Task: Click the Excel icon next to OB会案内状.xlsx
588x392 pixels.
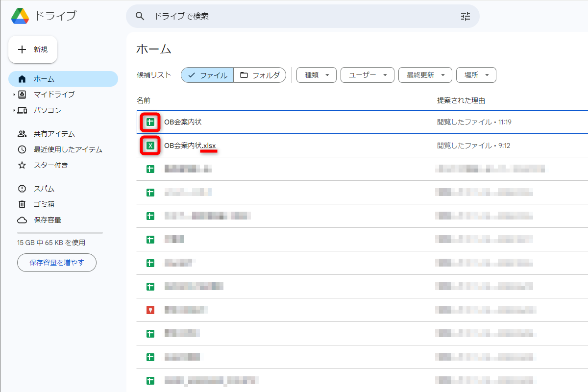Action: [150, 145]
